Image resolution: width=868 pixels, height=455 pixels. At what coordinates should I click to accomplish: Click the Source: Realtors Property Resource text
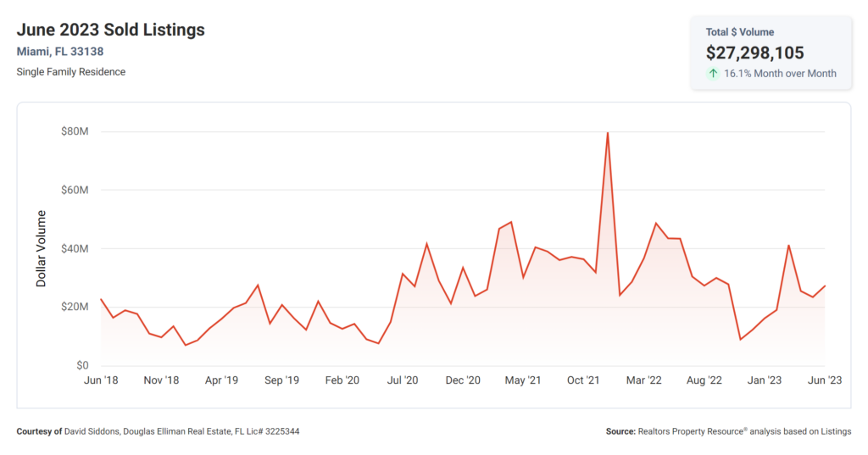[728, 431]
